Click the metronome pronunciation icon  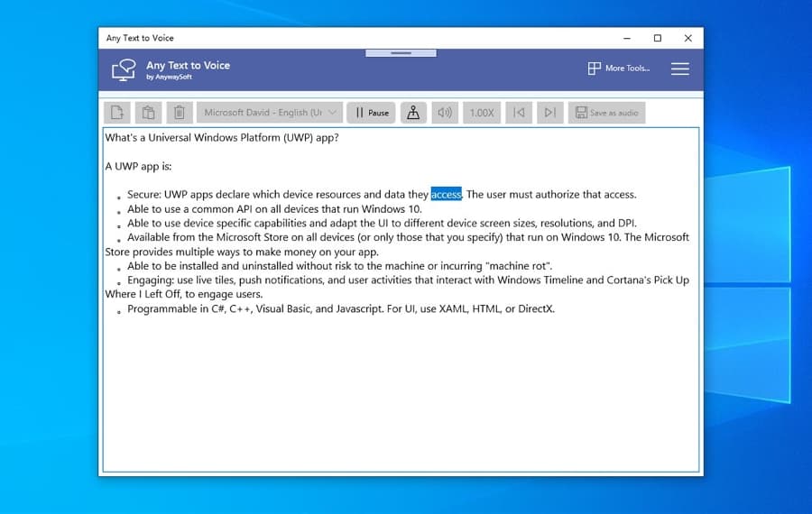(413, 113)
